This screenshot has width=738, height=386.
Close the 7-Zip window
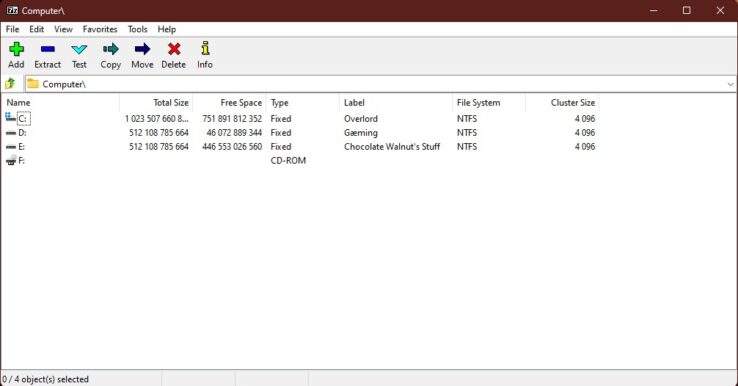pyautogui.click(x=720, y=10)
